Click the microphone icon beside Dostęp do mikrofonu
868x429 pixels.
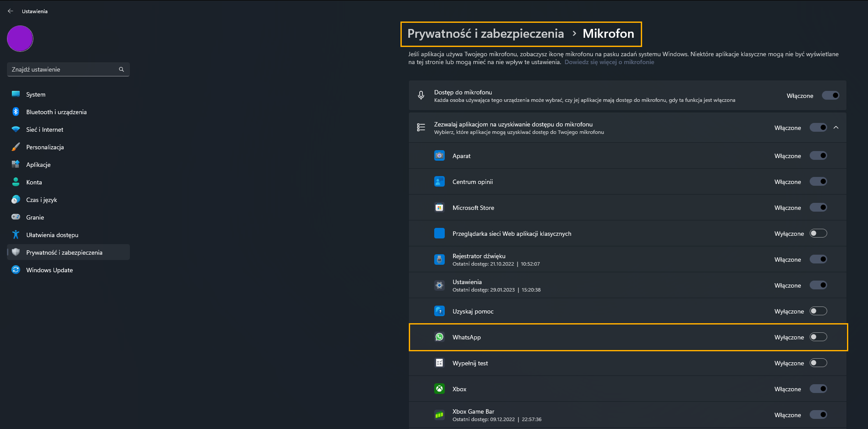tap(421, 95)
